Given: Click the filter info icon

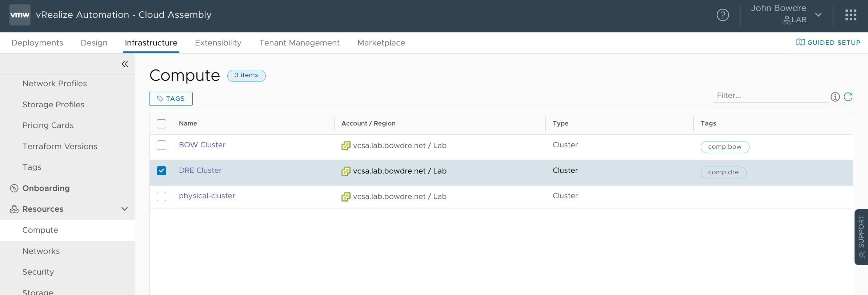Looking at the screenshot, I should (x=835, y=97).
